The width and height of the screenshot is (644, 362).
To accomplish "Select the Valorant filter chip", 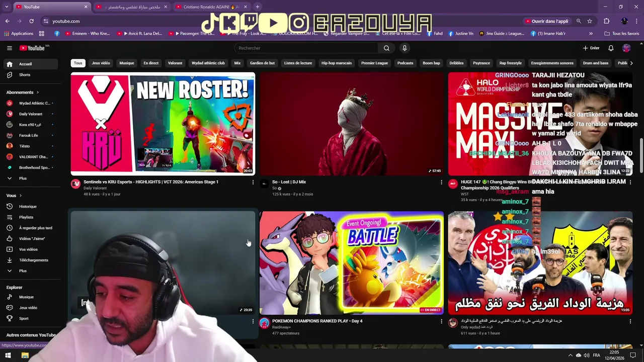I will tap(175, 63).
